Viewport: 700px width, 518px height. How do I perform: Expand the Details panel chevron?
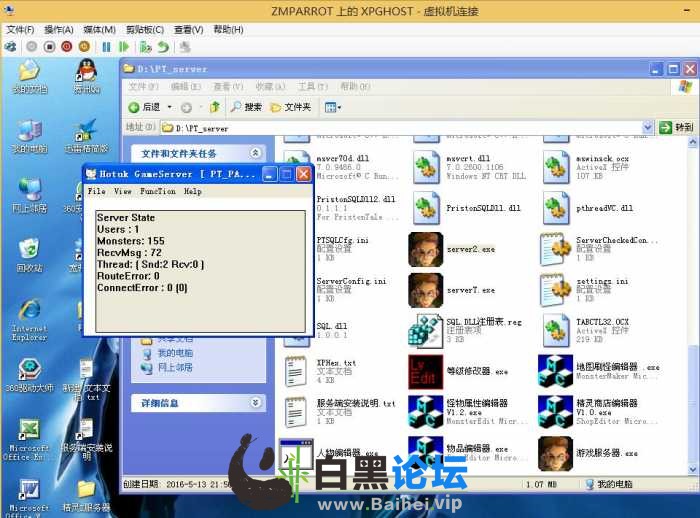(256, 403)
